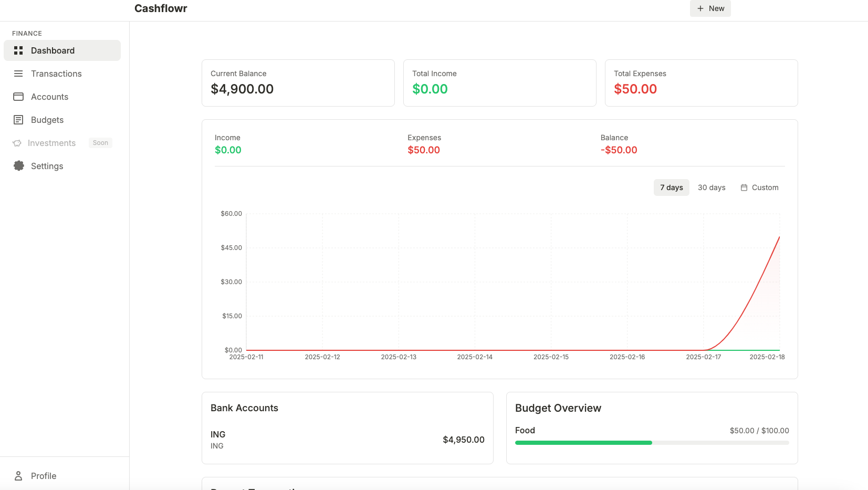Click the Investments icon in sidebar
Viewport: 868px width, 490px height.
18,143
